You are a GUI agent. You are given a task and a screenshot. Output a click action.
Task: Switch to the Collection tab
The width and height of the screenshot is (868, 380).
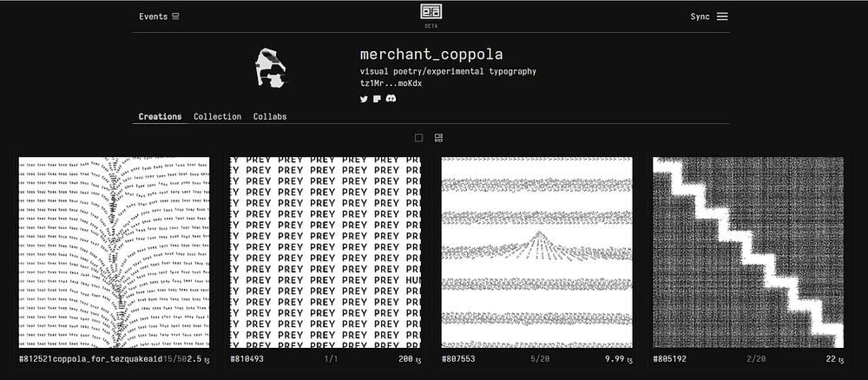[217, 116]
